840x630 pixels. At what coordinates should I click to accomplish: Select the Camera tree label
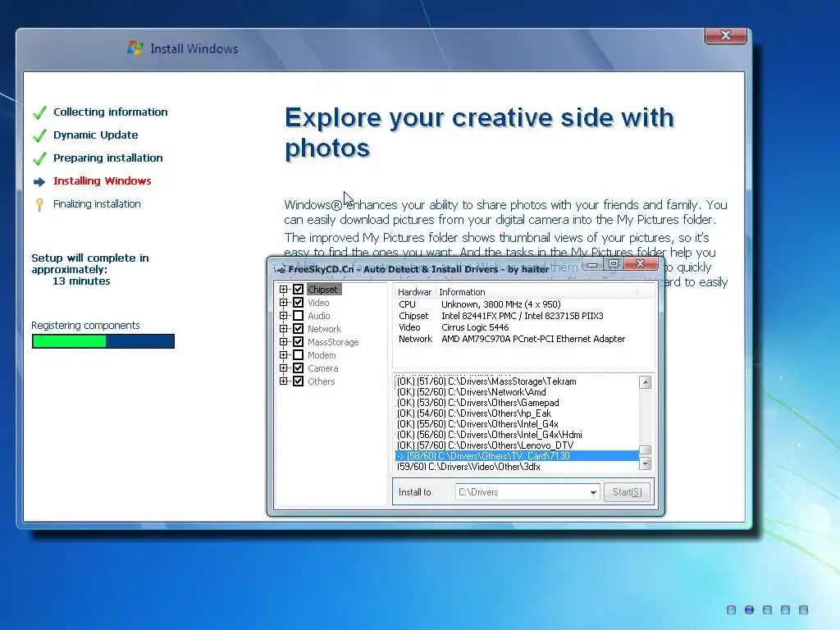322,368
